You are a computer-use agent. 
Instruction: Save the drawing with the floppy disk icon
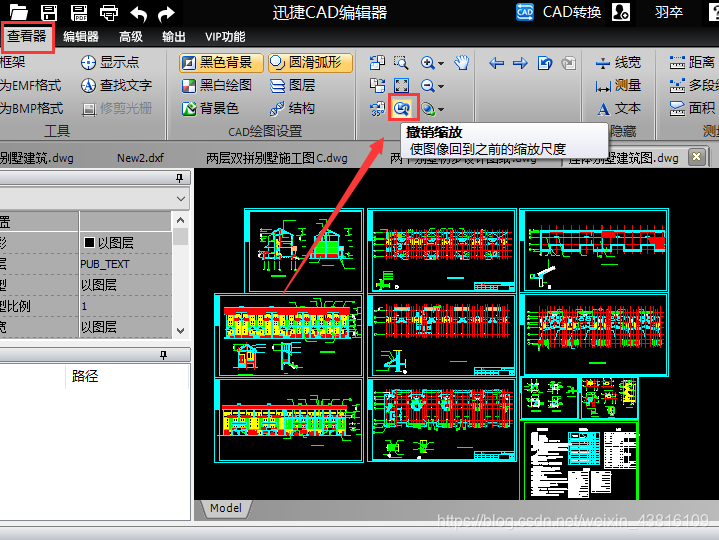(49, 12)
